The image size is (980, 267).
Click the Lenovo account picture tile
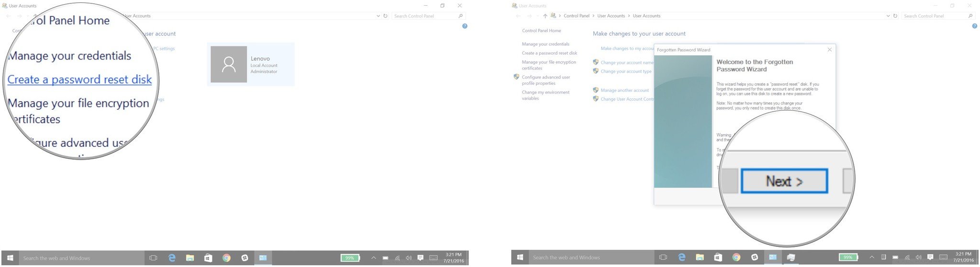click(229, 64)
